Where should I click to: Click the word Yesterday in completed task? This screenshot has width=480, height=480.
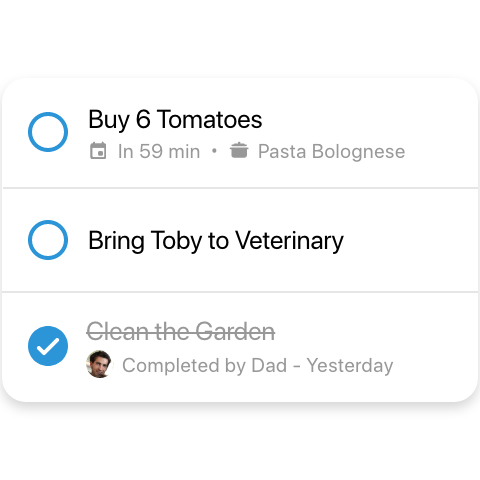(350, 366)
